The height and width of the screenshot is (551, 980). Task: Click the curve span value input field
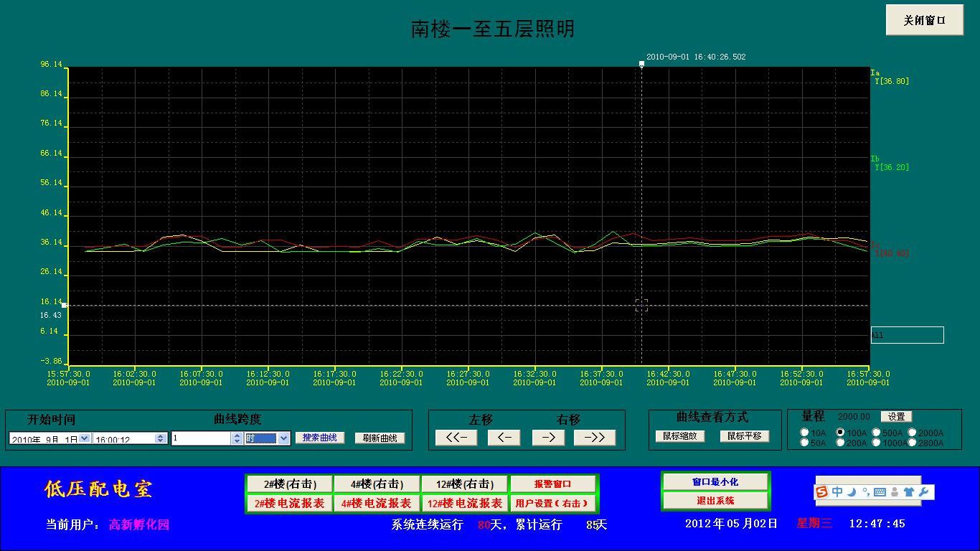pos(201,438)
